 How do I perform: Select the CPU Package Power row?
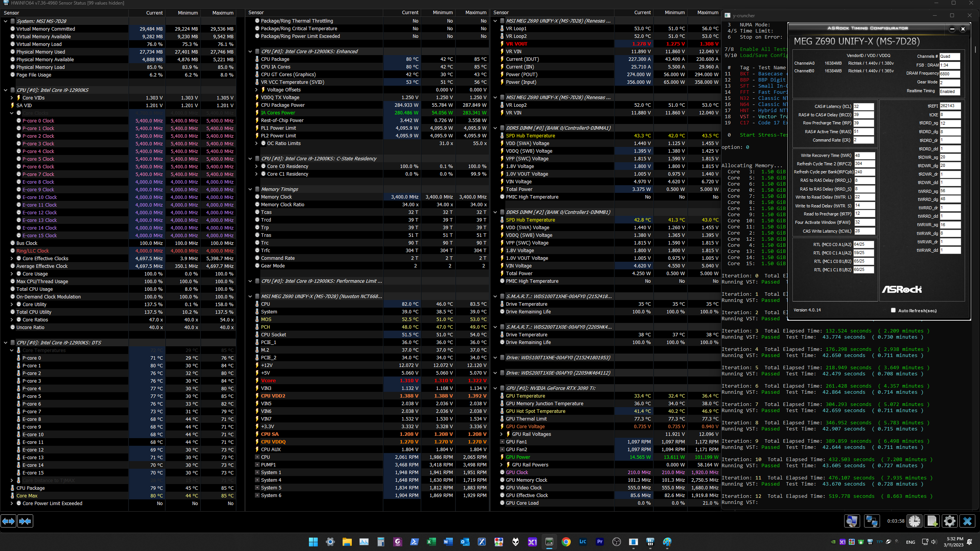click(367, 105)
